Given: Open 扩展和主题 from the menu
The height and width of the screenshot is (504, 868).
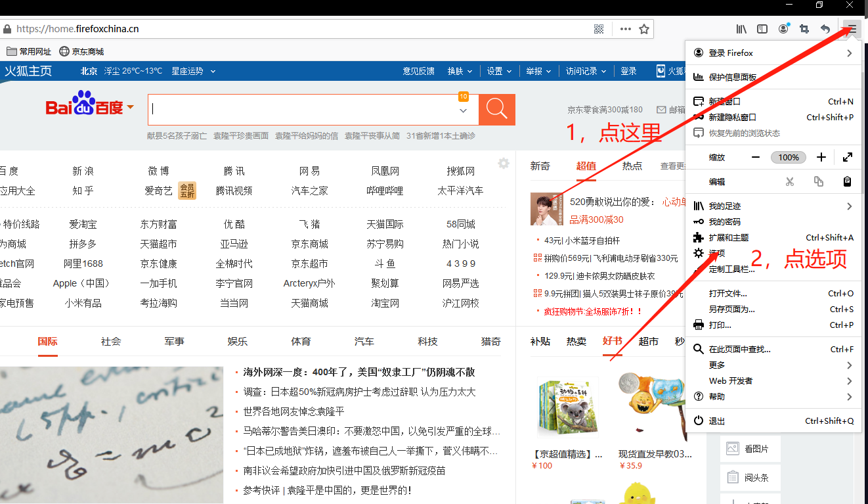Looking at the screenshot, I should point(773,237).
